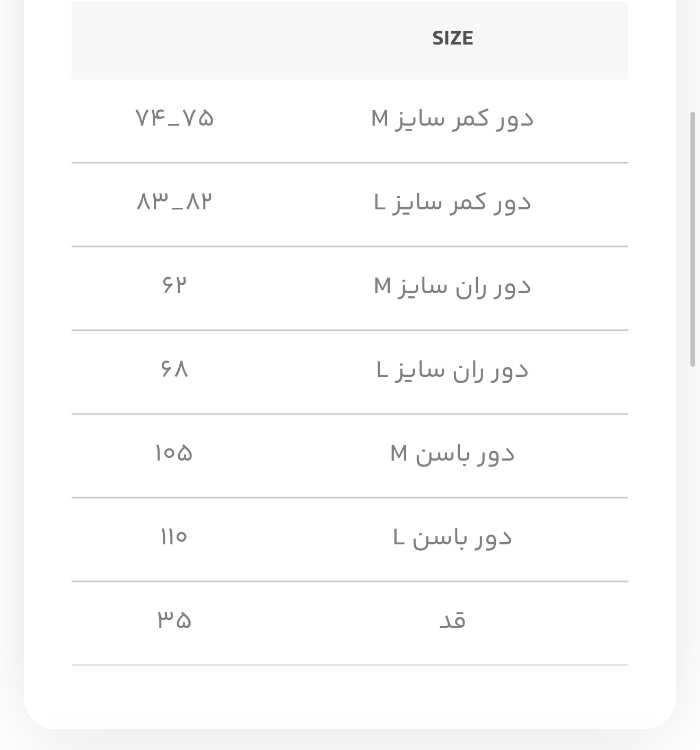Select the قد length label

coord(452,620)
